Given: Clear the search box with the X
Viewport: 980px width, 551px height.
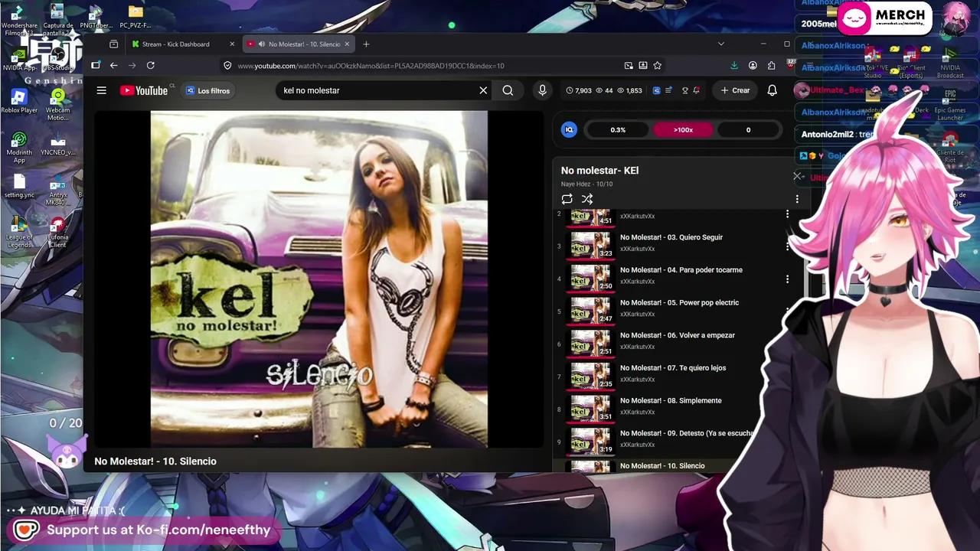Looking at the screenshot, I should click(483, 90).
